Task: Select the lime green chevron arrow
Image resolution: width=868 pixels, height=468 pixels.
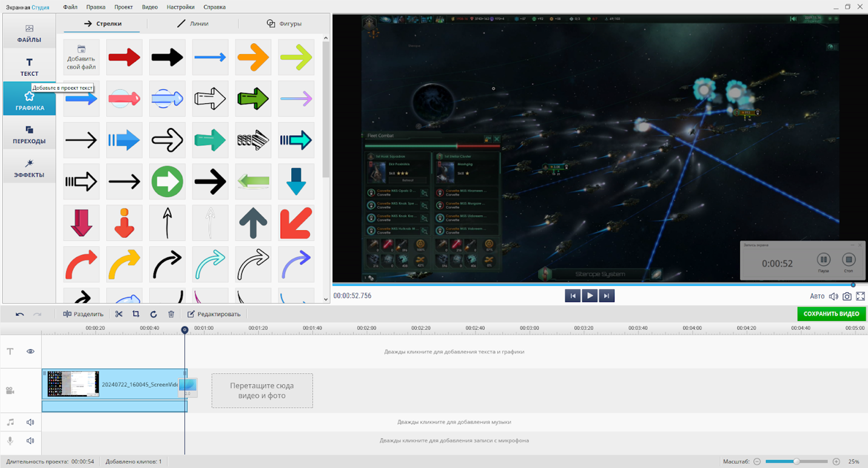Action: [x=296, y=58]
